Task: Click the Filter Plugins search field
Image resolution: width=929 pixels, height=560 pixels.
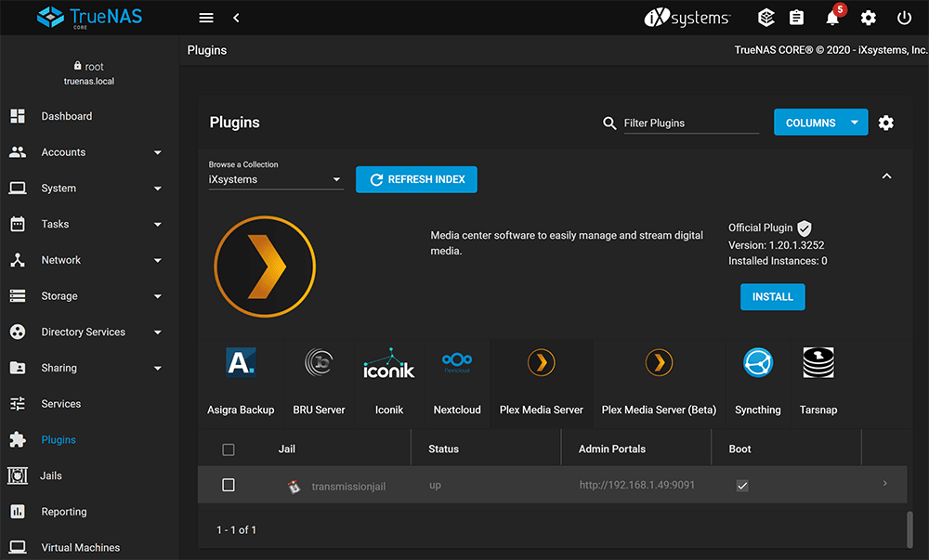Action: point(690,123)
